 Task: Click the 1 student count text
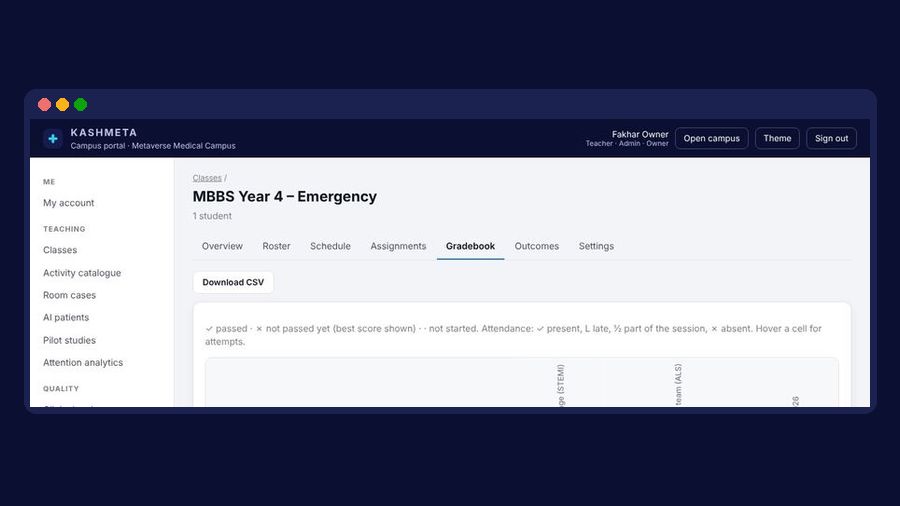(212, 216)
